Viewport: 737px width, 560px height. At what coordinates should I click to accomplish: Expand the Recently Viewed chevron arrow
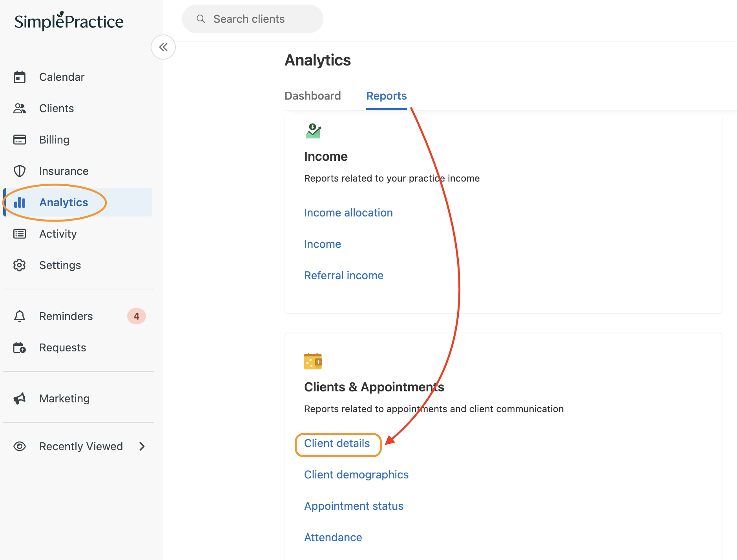coord(142,446)
